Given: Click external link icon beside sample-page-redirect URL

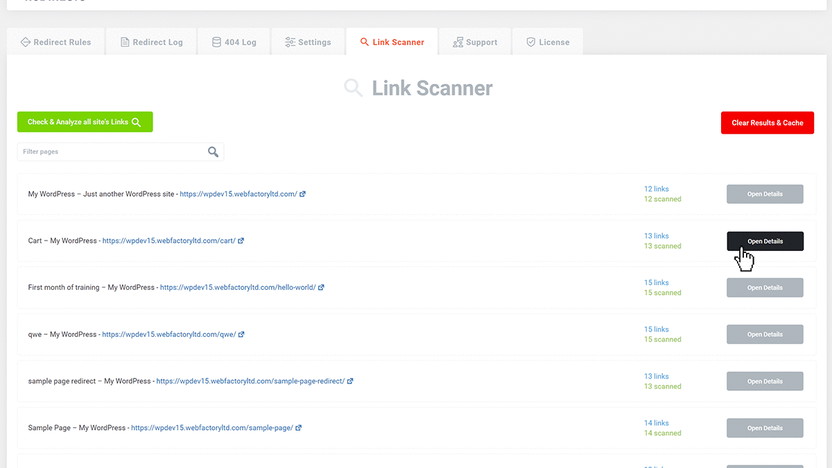Looking at the screenshot, I should pos(350,381).
